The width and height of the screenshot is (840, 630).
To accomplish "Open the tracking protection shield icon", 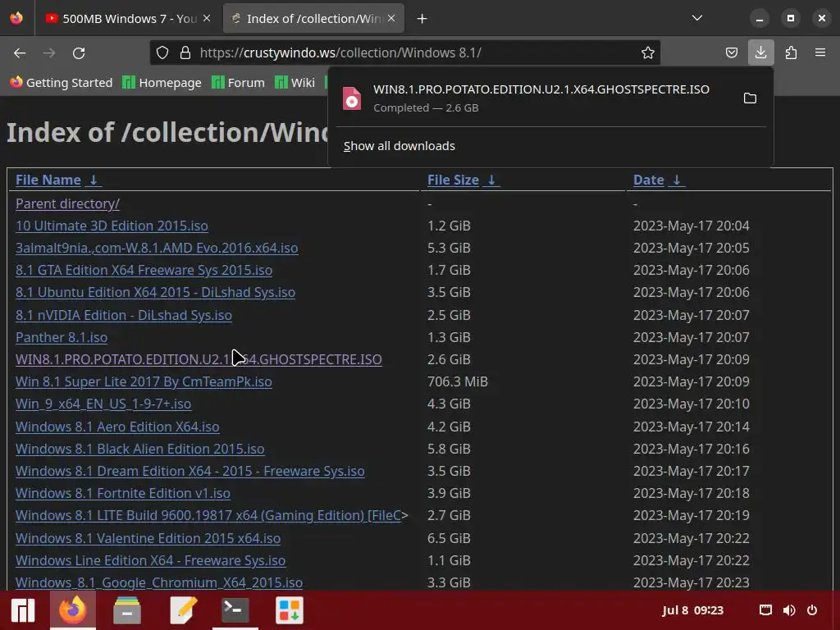I will click(162, 52).
